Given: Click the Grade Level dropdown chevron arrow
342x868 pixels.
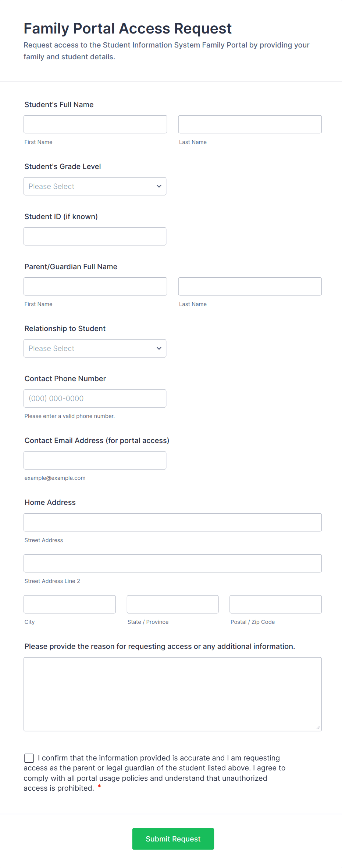Looking at the screenshot, I should pos(159,186).
